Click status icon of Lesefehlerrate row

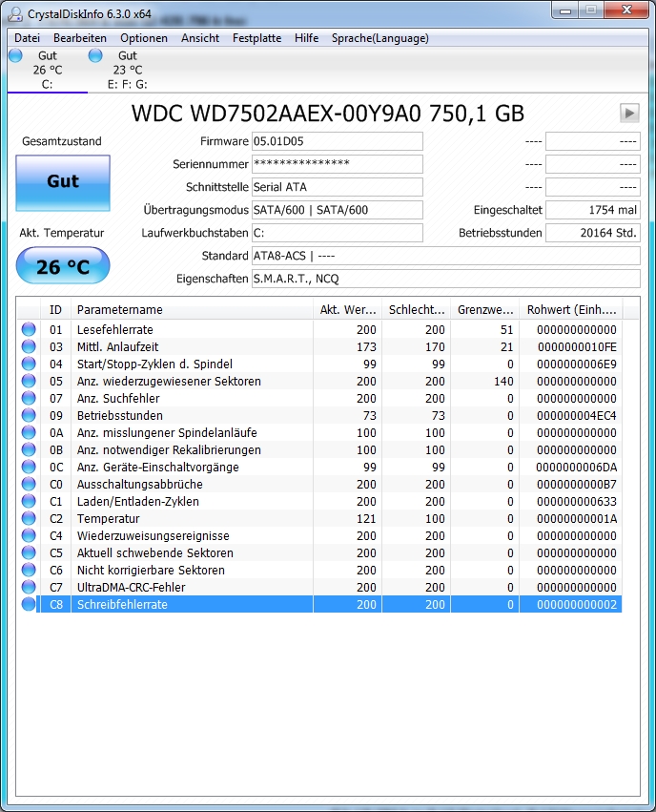(29, 329)
